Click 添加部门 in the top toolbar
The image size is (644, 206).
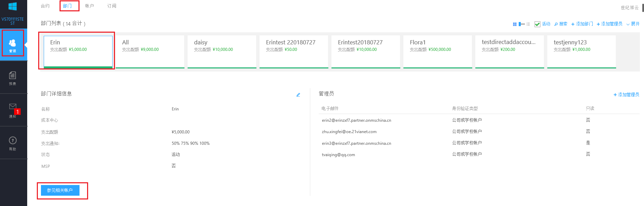(582, 24)
